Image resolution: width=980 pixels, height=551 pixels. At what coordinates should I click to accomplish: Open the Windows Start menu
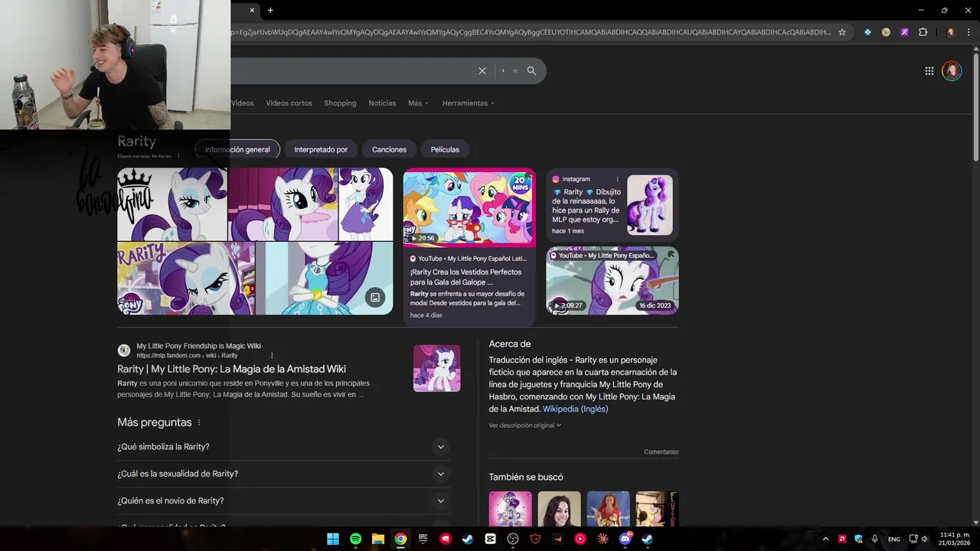point(333,539)
